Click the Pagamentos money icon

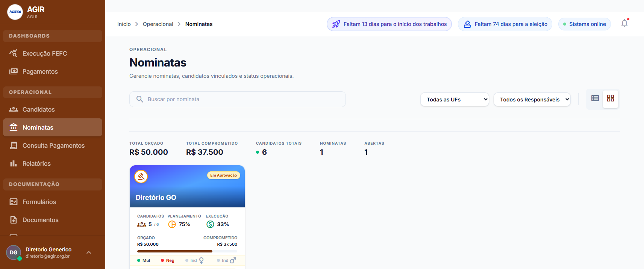[14, 71]
